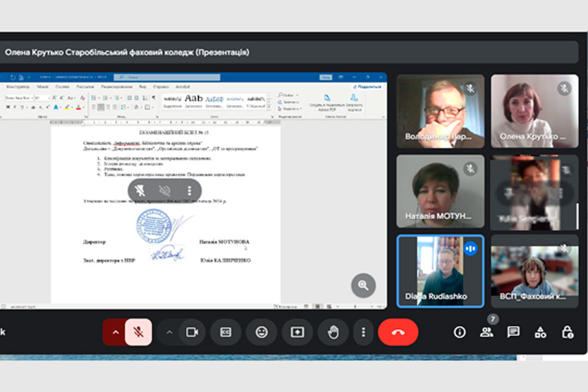Click the Present now screen-share icon
Image resolution: width=588 pixels, height=392 pixels.
click(x=297, y=332)
